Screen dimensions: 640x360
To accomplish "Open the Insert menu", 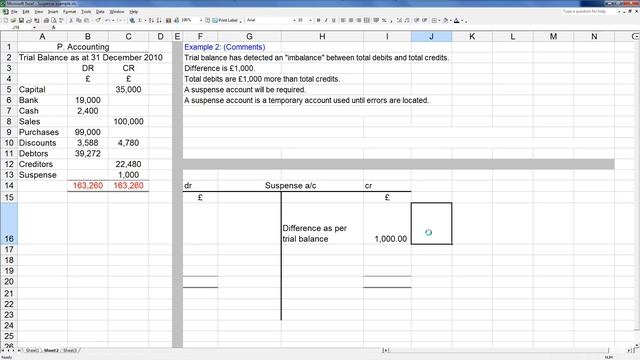I will (x=53, y=11).
